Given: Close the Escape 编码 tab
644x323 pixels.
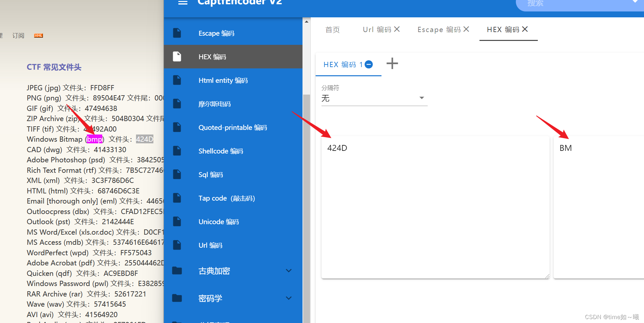Looking at the screenshot, I should click(466, 29).
